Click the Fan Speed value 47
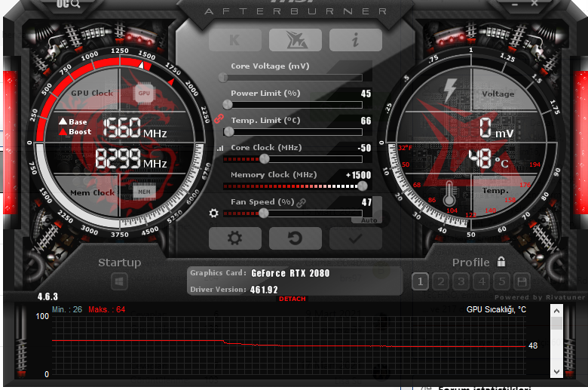588x390 pixels. (366, 202)
